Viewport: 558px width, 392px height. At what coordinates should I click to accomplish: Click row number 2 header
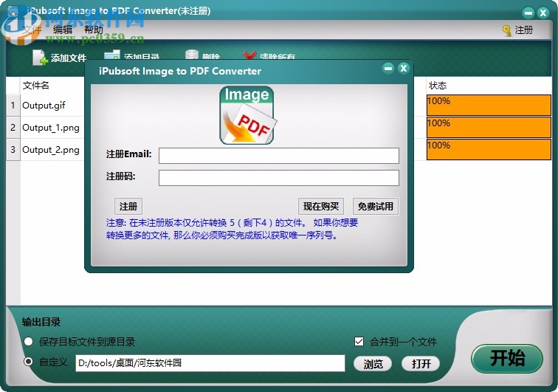pos(13,128)
